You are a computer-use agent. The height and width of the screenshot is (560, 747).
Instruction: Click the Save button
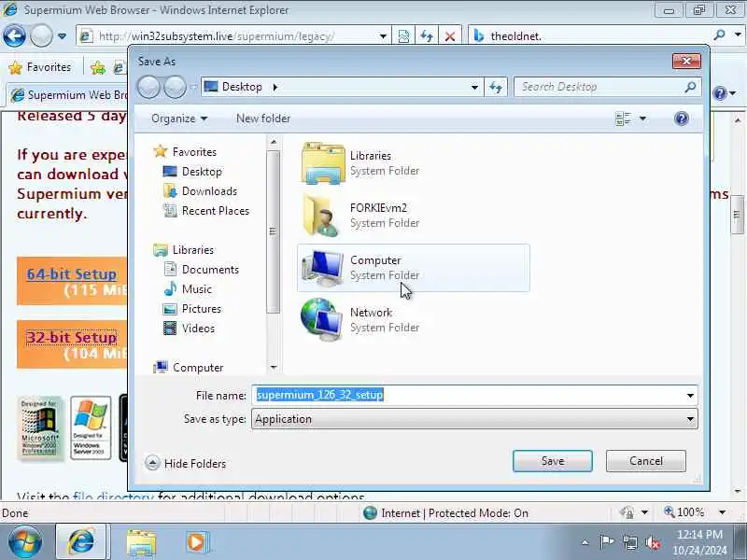pyautogui.click(x=552, y=461)
